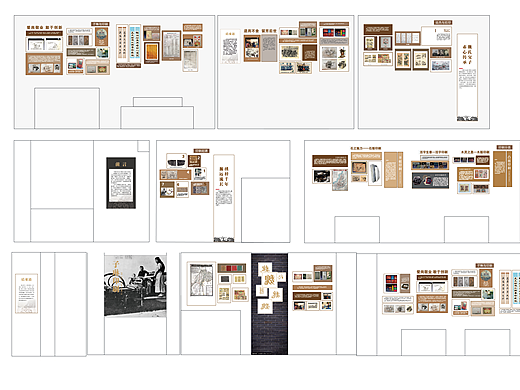The image size is (520, 390).
Task: Select the black-and-white printing press workers photograph
Action: point(135,286)
